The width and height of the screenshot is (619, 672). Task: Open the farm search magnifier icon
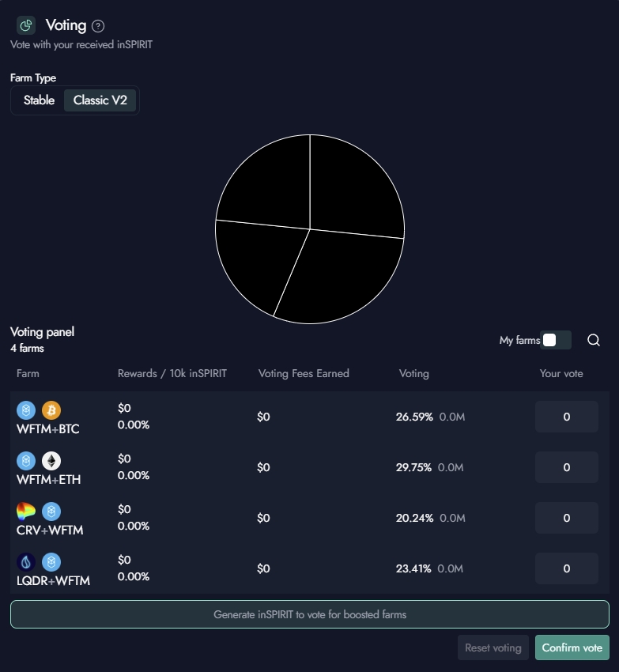pos(594,340)
